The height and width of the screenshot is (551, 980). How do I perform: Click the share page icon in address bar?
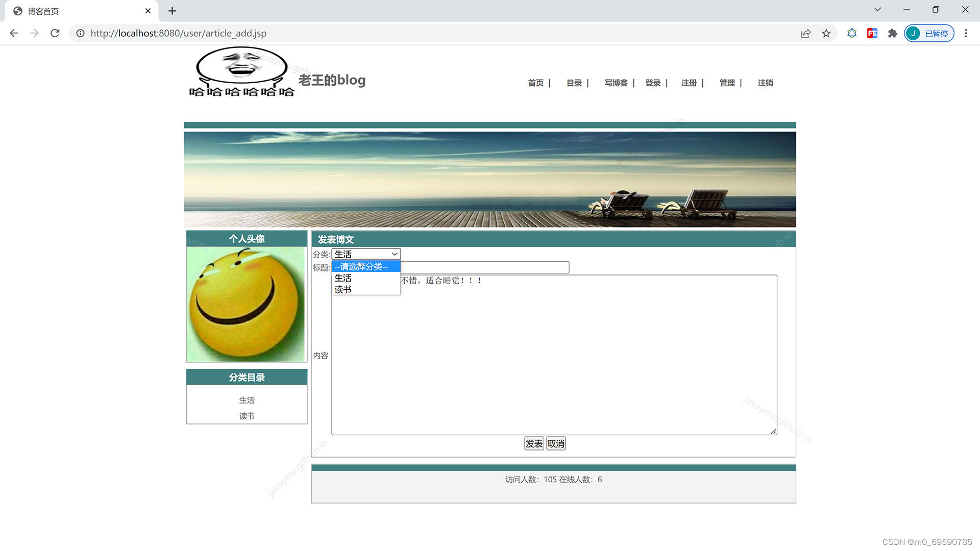[x=805, y=33]
